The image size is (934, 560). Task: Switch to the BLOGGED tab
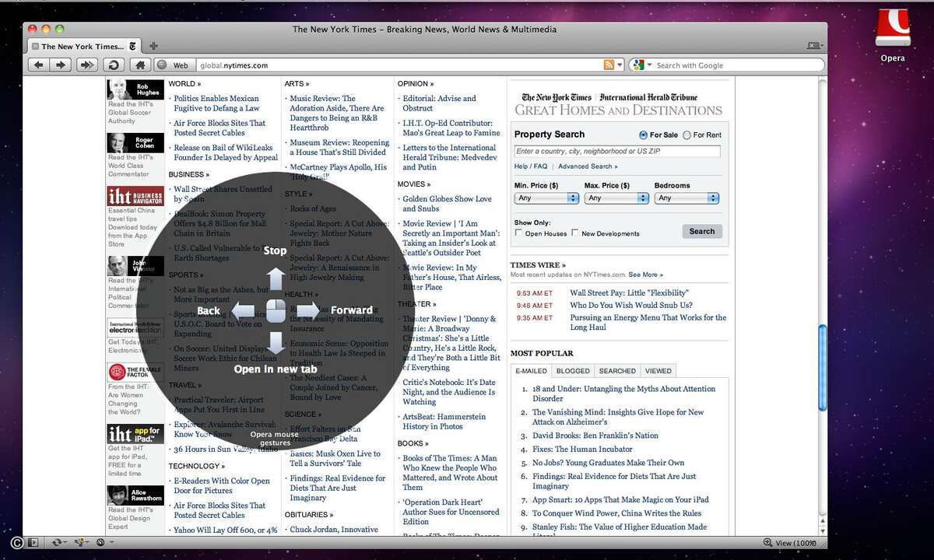573,371
